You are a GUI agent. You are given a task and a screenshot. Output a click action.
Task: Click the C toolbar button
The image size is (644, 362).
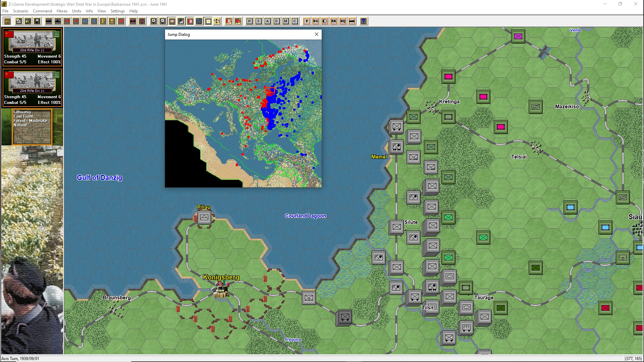click(x=295, y=21)
